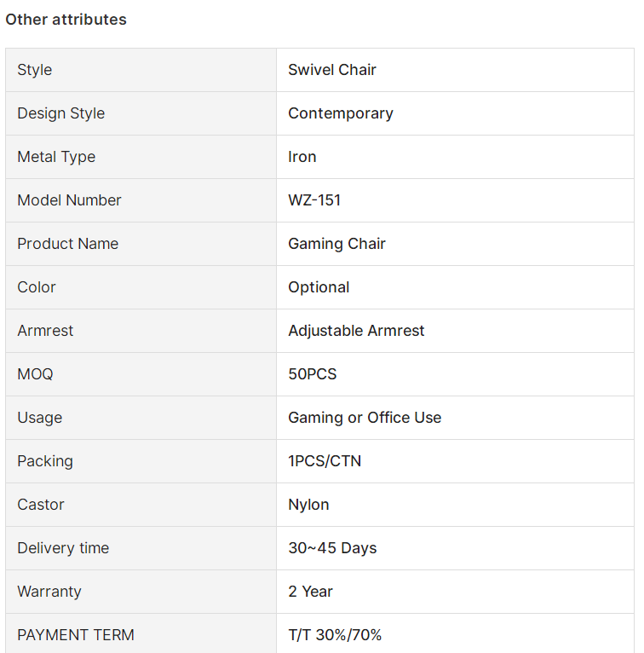644x653 pixels.
Task: Click the WZ-151 model number
Action: tap(314, 200)
